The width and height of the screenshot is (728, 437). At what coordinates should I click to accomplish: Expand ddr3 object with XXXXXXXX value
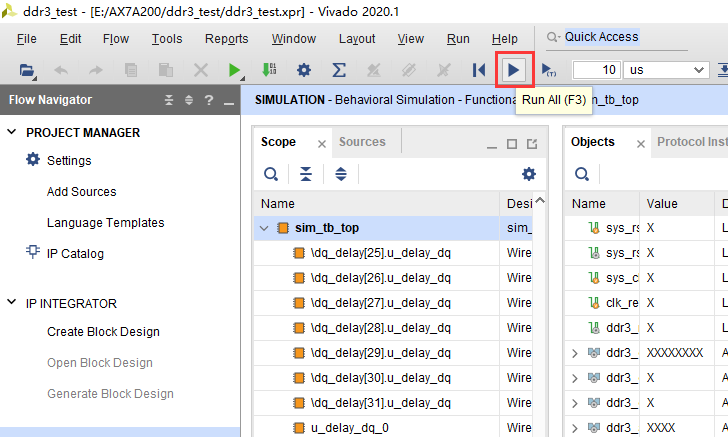575,353
